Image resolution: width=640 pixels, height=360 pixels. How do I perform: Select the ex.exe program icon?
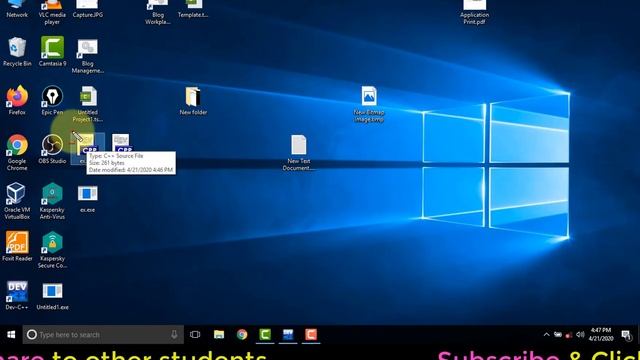[x=87, y=199]
